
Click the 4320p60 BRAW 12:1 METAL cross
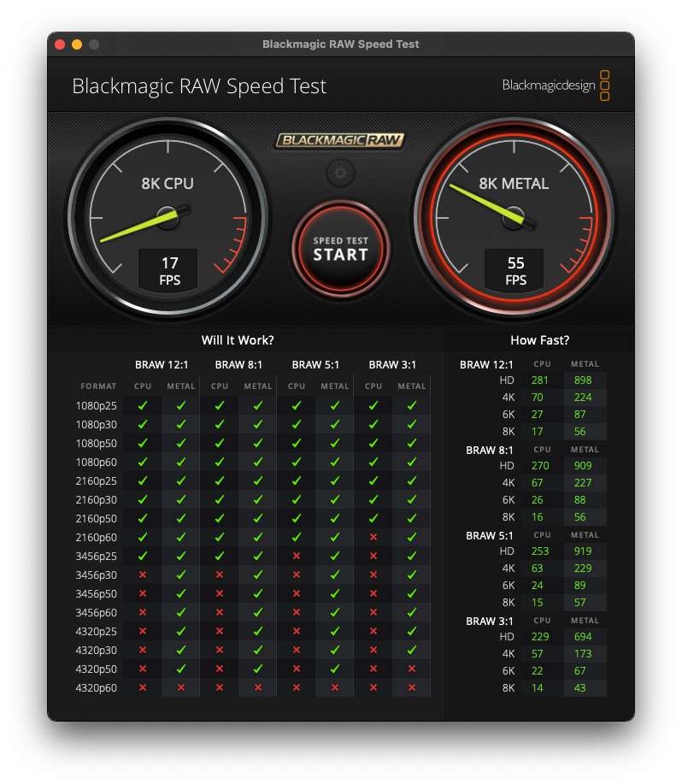pyautogui.click(x=181, y=687)
